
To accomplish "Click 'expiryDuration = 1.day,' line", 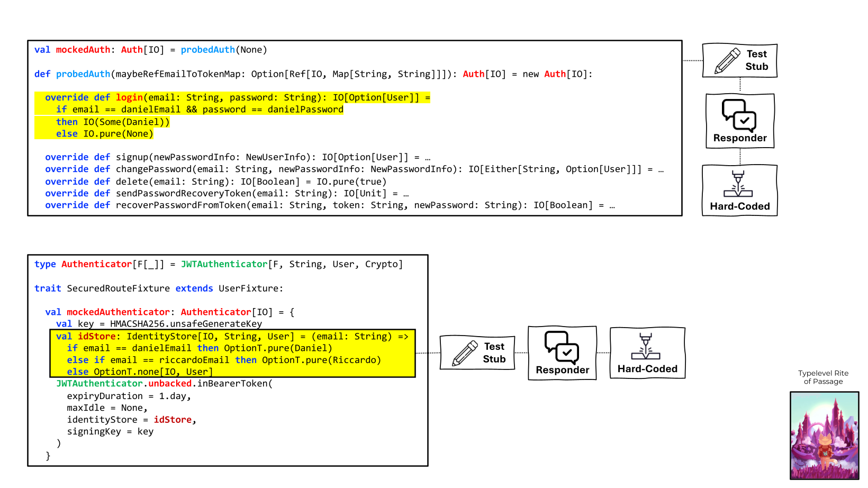I will click(x=129, y=396).
